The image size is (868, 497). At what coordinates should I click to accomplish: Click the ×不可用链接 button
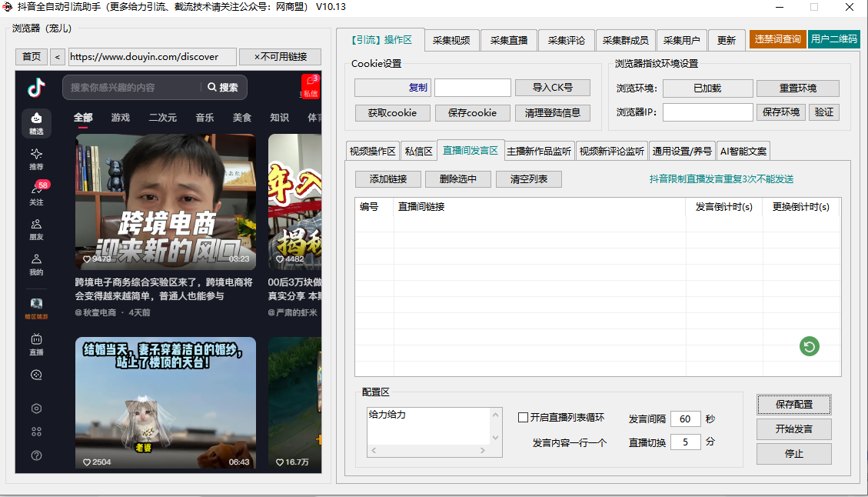point(281,56)
